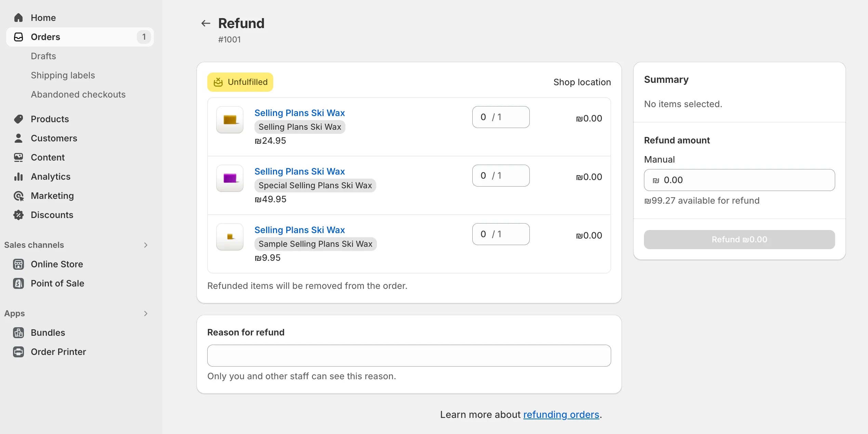The height and width of the screenshot is (434, 868).
Task: Click the Orders icon in sidebar
Action: click(18, 37)
